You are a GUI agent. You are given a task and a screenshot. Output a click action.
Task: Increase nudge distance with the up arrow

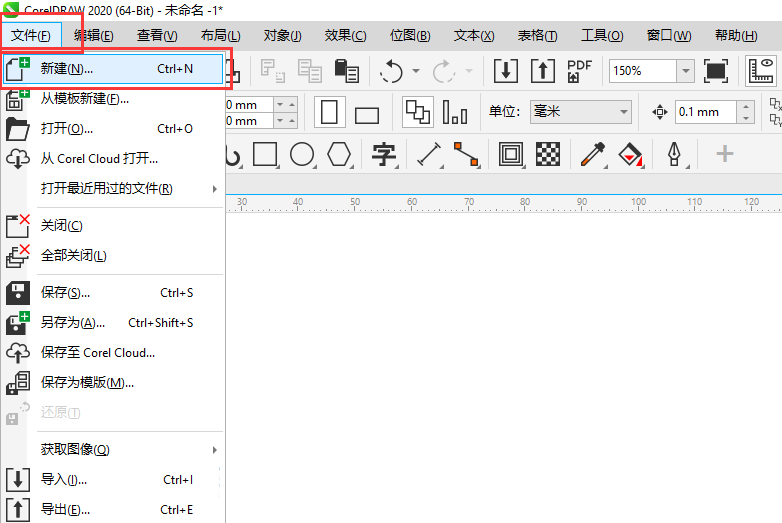click(x=746, y=106)
